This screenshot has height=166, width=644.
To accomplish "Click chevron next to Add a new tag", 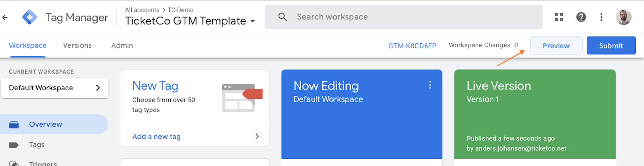I will (257, 137).
